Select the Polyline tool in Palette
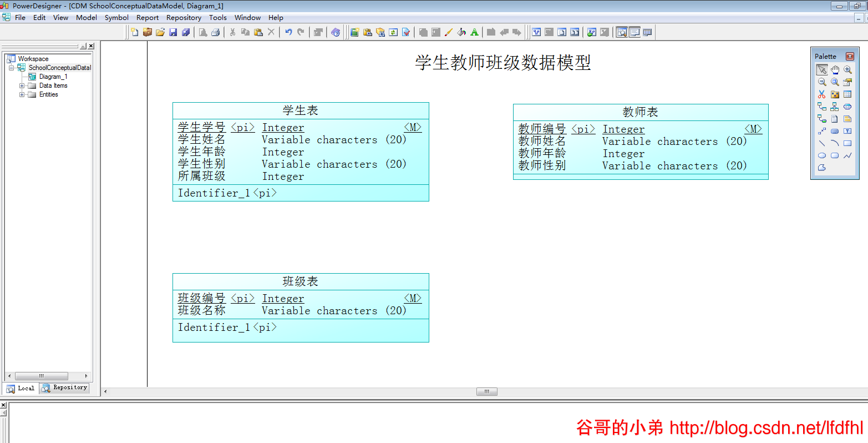Viewport: 868px width, 443px height. [x=847, y=155]
